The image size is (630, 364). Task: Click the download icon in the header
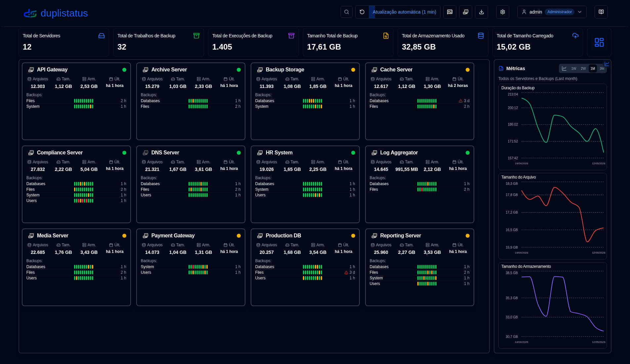click(482, 12)
